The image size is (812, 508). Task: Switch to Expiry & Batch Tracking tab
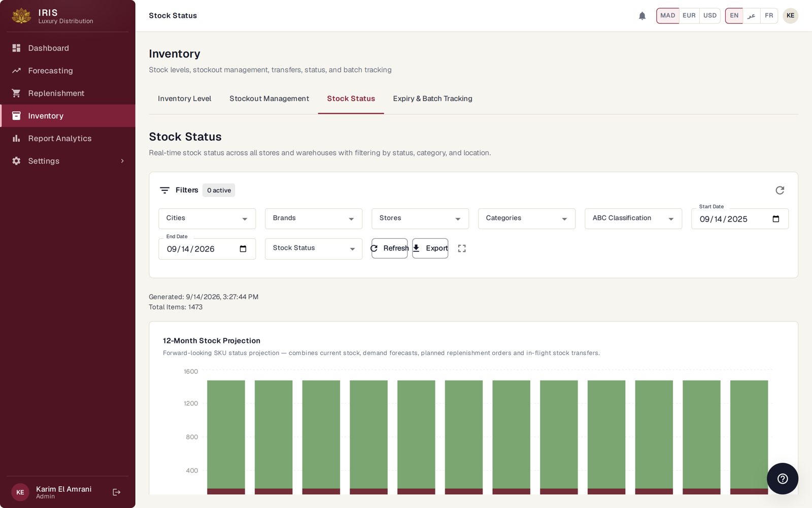pyautogui.click(x=432, y=99)
